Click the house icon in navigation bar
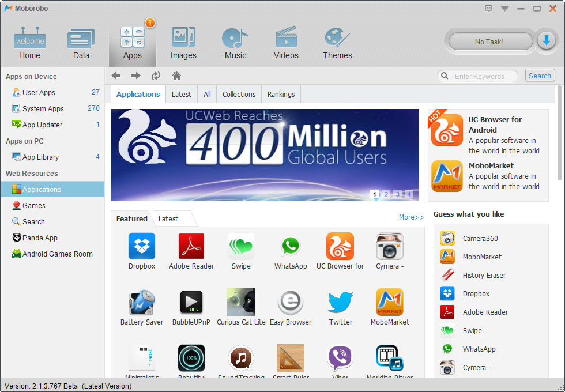This screenshot has height=392, width=565. point(177,76)
